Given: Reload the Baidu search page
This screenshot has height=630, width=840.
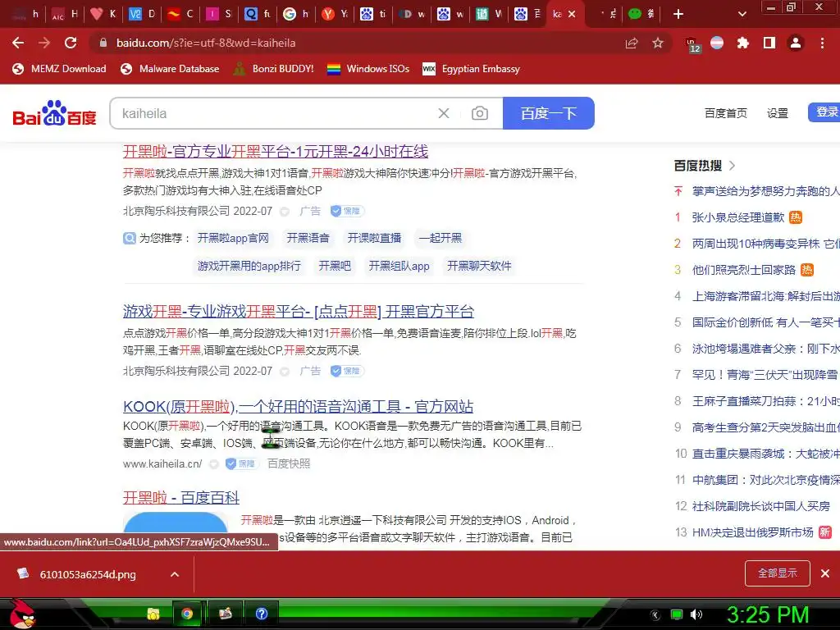Looking at the screenshot, I should click(x=71, y=43).
